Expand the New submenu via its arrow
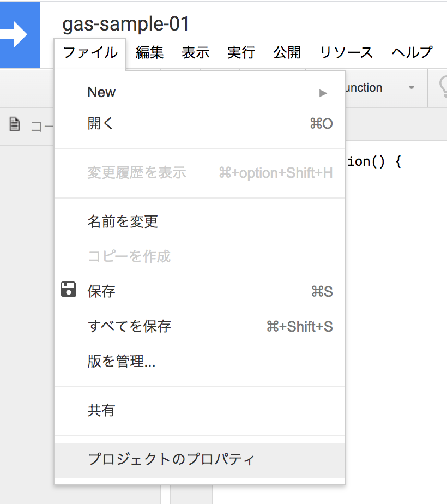This screenshot has height=504, width=447. coord(323,92)
